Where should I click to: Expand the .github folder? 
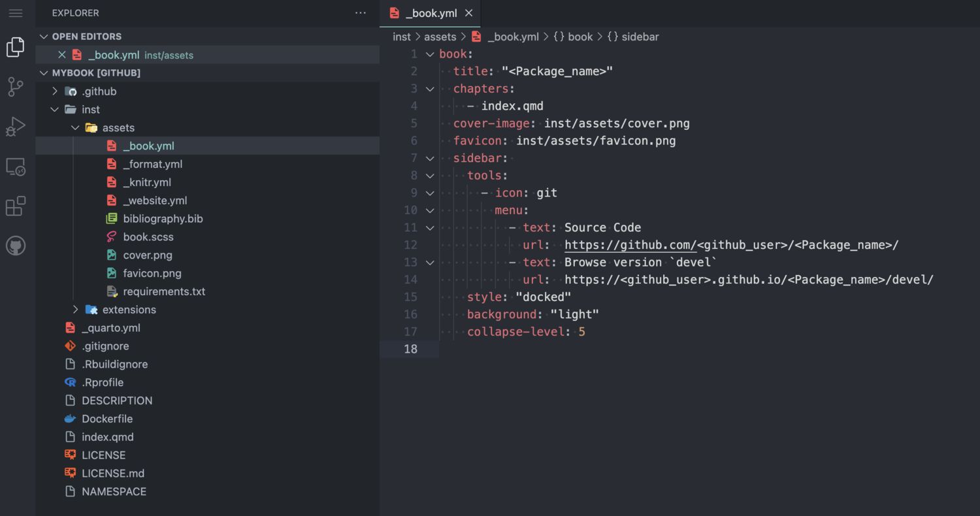click(x=55, y=91)
